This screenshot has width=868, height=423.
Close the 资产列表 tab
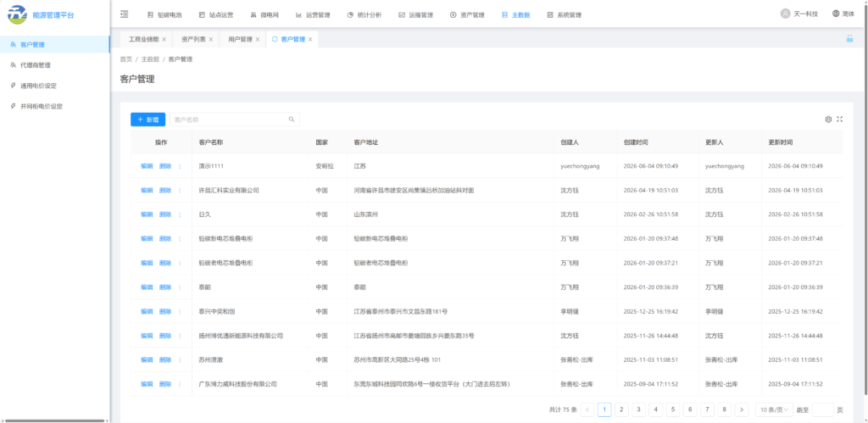(211, 39)
